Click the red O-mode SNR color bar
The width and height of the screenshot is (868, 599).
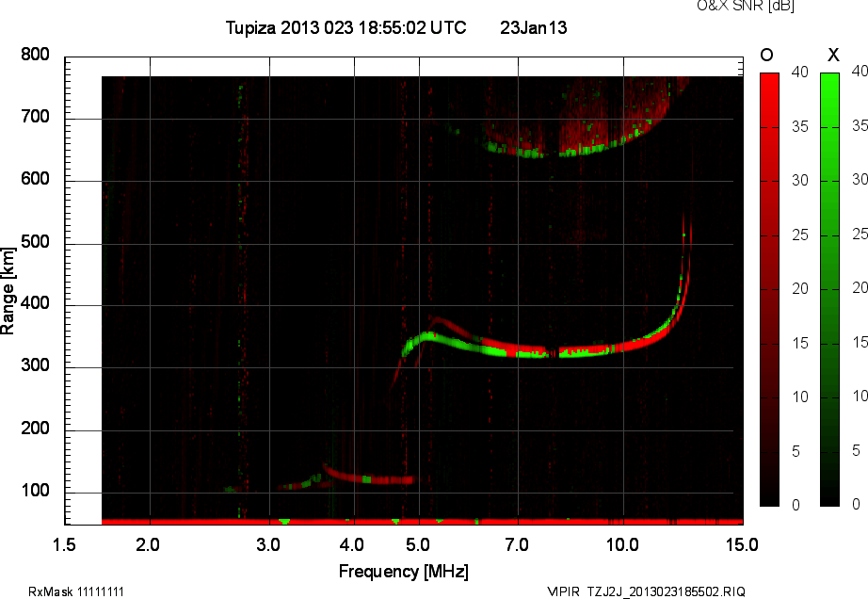click(769, 289)
